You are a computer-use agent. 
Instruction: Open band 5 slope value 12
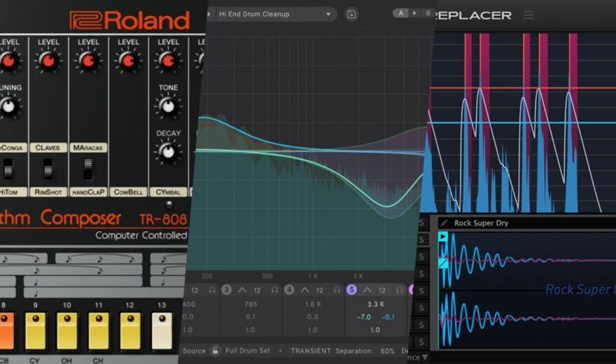[382, 290]
